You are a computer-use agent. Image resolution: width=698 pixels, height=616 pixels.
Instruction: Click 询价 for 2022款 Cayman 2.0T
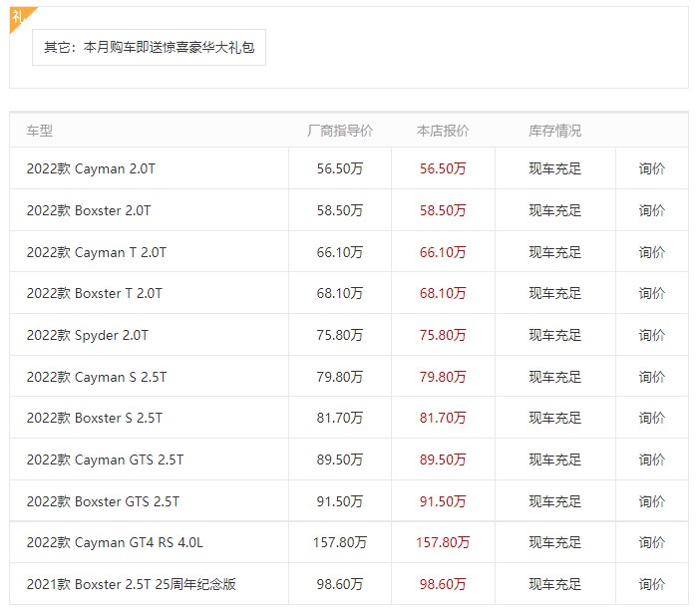tap(652, 168)
